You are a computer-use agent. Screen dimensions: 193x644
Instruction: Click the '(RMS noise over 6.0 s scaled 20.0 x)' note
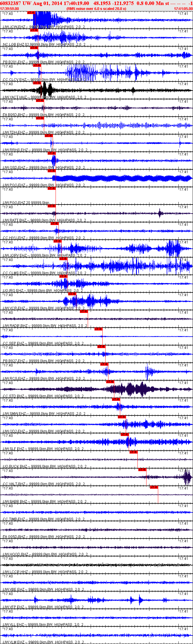pos(96,9)
